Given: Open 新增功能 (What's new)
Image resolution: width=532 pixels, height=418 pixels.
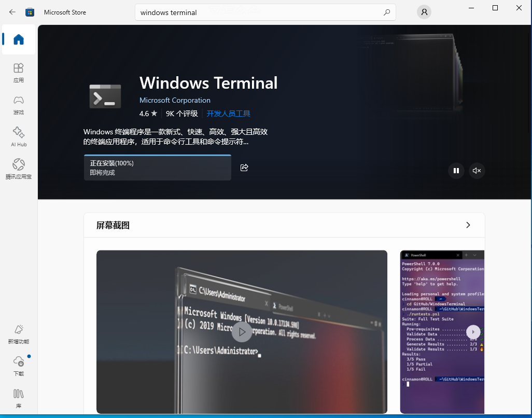Looking at the screenshot, I should click(x=19, y=335).
